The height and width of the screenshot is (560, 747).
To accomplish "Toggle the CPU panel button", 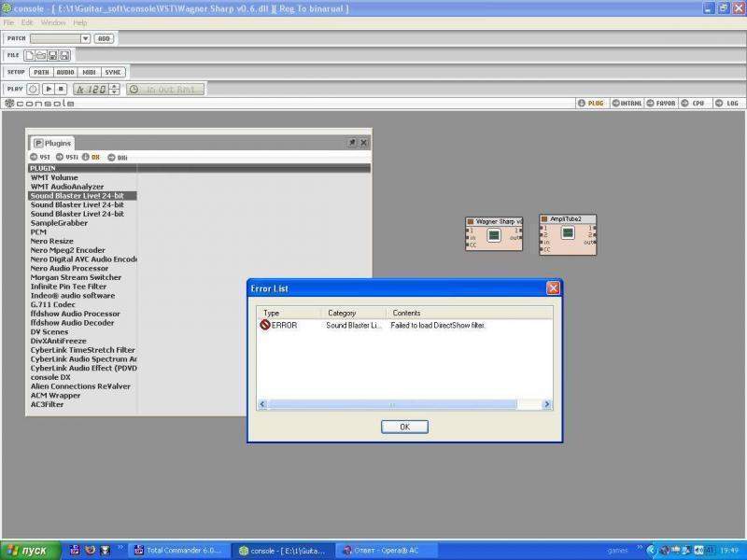I will 693,104.
